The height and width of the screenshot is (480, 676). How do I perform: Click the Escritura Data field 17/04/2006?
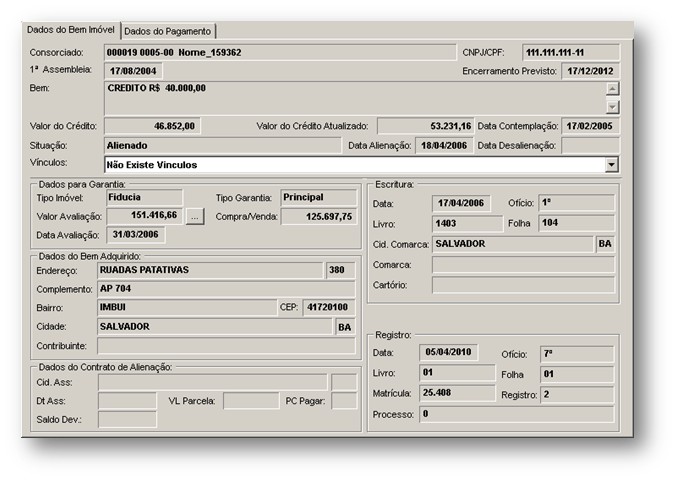pyautogui.click(x=461, y=203)
